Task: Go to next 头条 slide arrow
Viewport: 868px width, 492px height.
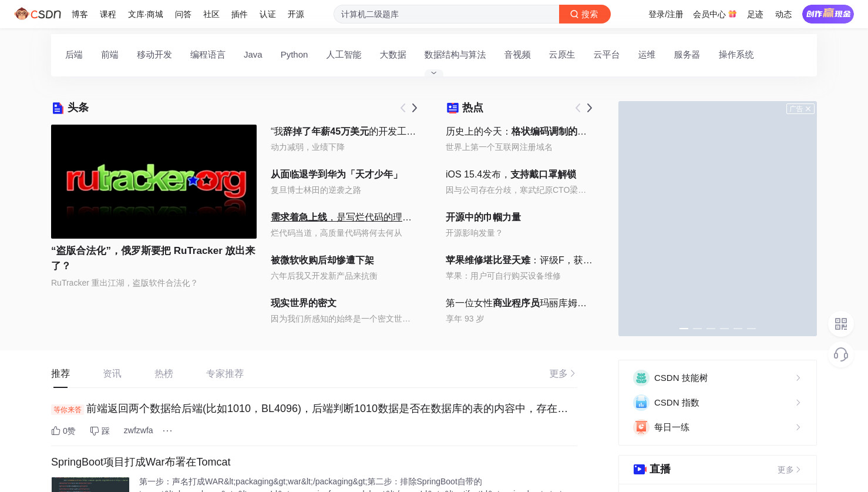Action: [x=415, y=108]
